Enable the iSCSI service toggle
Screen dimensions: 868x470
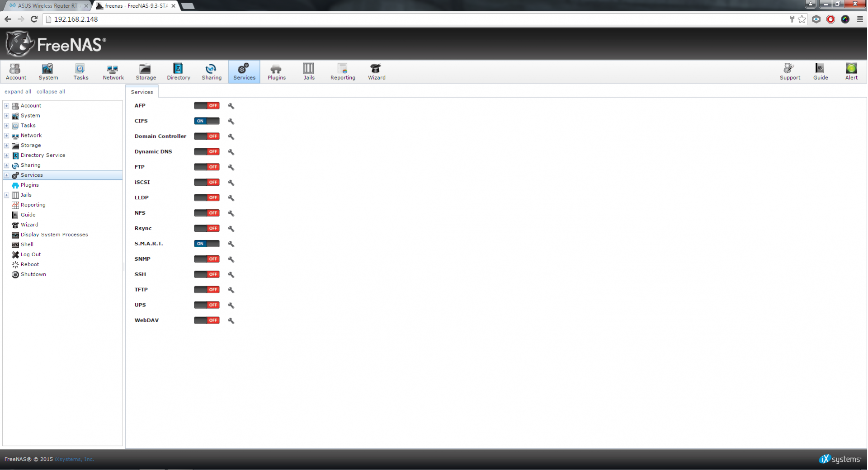point(207,183)
